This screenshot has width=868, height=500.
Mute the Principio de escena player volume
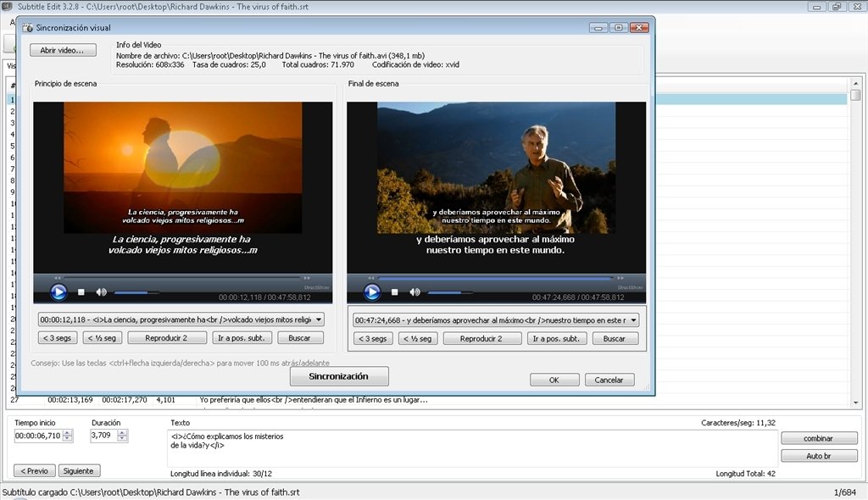click(x=102, y=292)
